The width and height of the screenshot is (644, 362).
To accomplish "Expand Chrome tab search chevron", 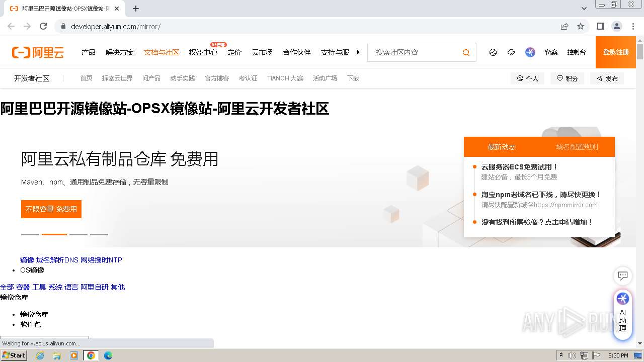I will (x=584, y=9).
